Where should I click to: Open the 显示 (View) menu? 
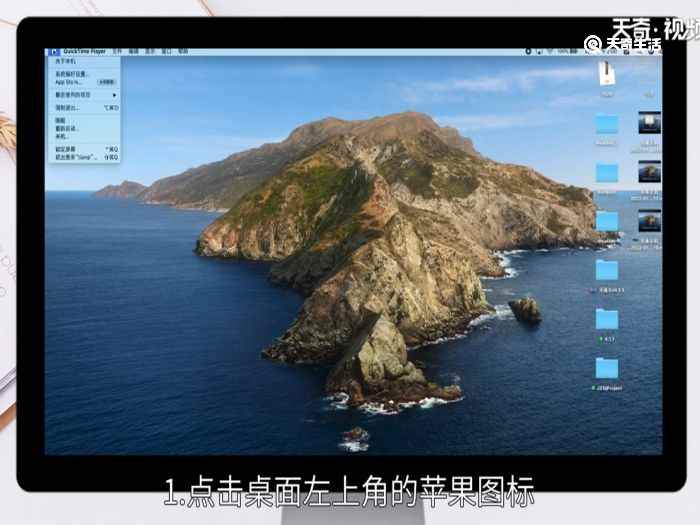[150, 50]
